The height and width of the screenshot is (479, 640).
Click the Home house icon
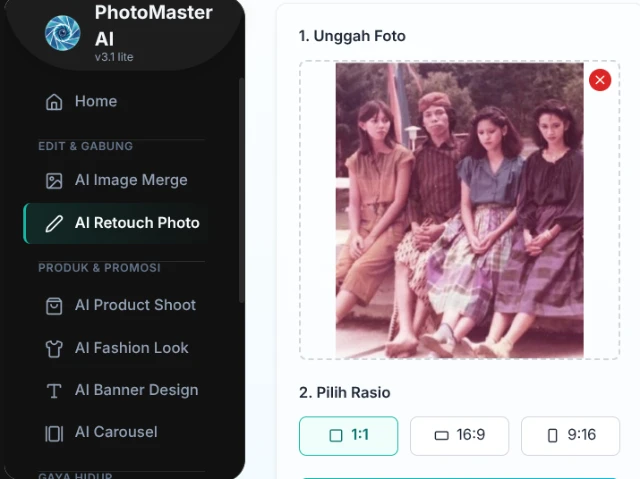tap(54, 102)
